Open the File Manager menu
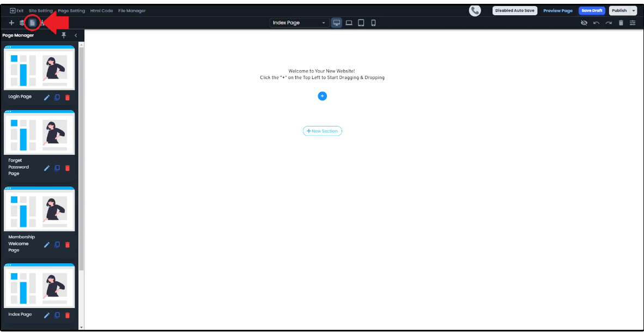This screenshot has width=644, height=332. coord(132,11)
